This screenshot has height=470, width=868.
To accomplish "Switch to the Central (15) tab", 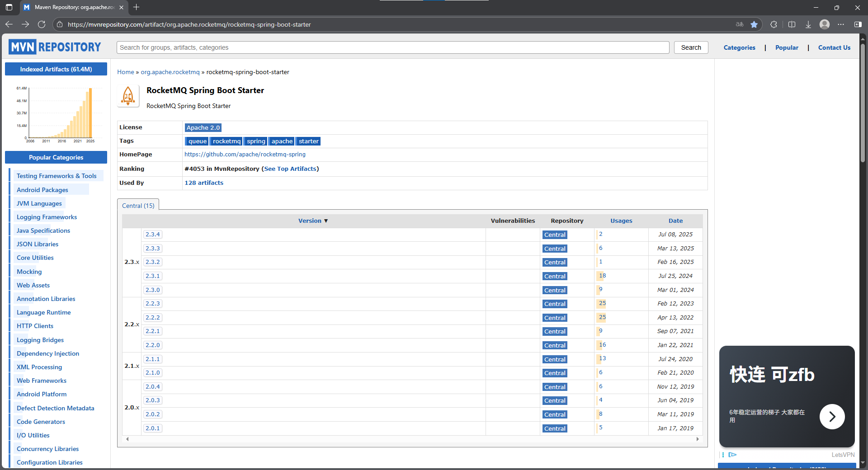I will pyautogui.click(x=138, y=206).
